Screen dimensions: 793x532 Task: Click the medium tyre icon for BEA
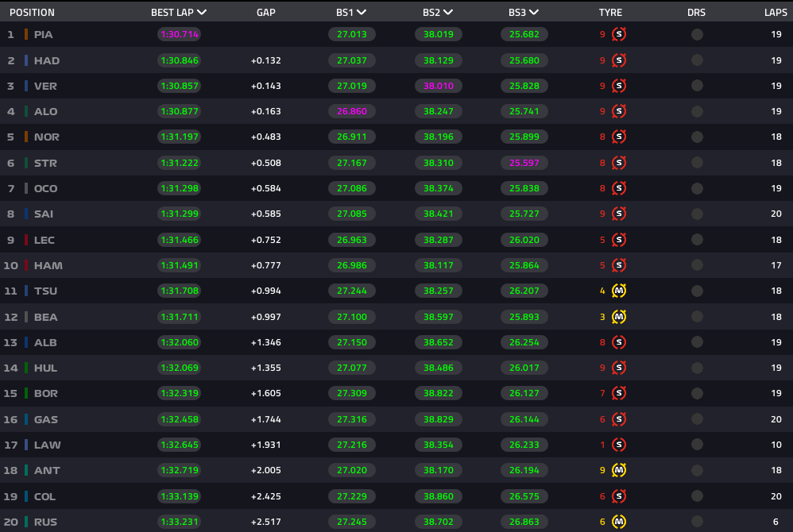619,317
